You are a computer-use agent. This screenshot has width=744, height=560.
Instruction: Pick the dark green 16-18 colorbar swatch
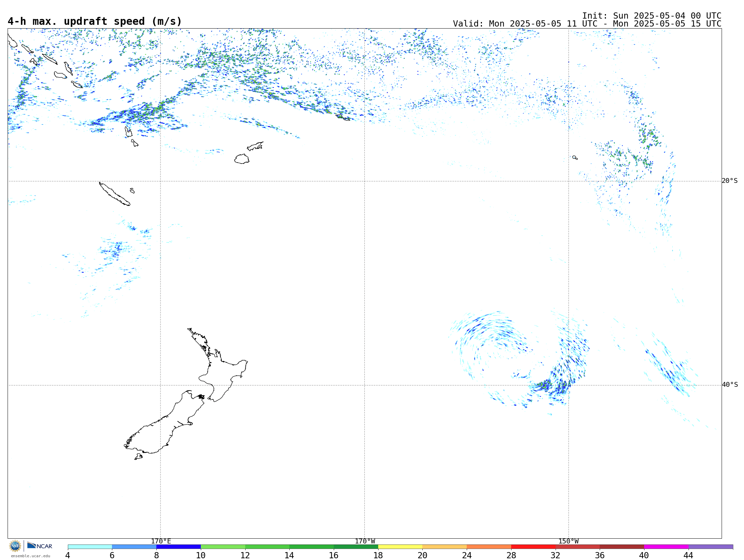(356, 547)
